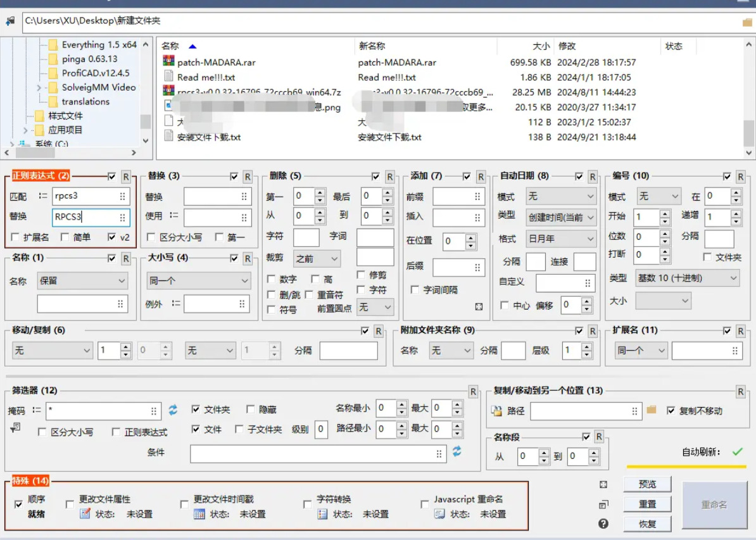Uncheck the v2 checkbox

point(112,237)
